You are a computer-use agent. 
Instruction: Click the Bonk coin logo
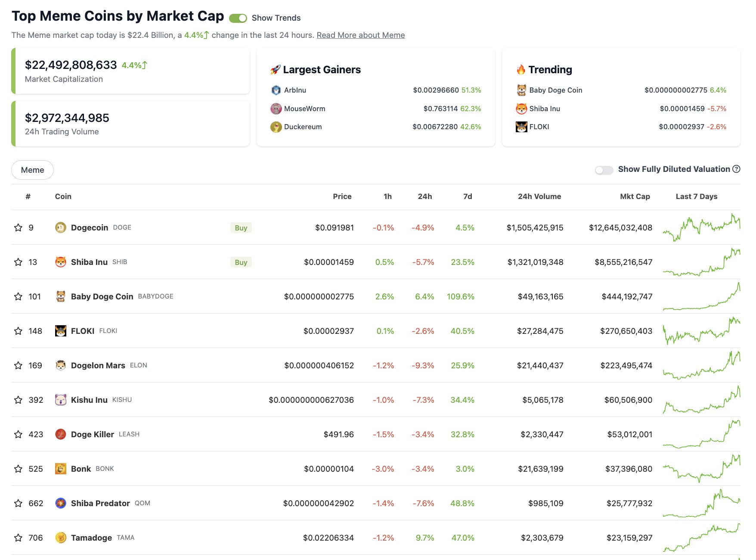[61, 469]
